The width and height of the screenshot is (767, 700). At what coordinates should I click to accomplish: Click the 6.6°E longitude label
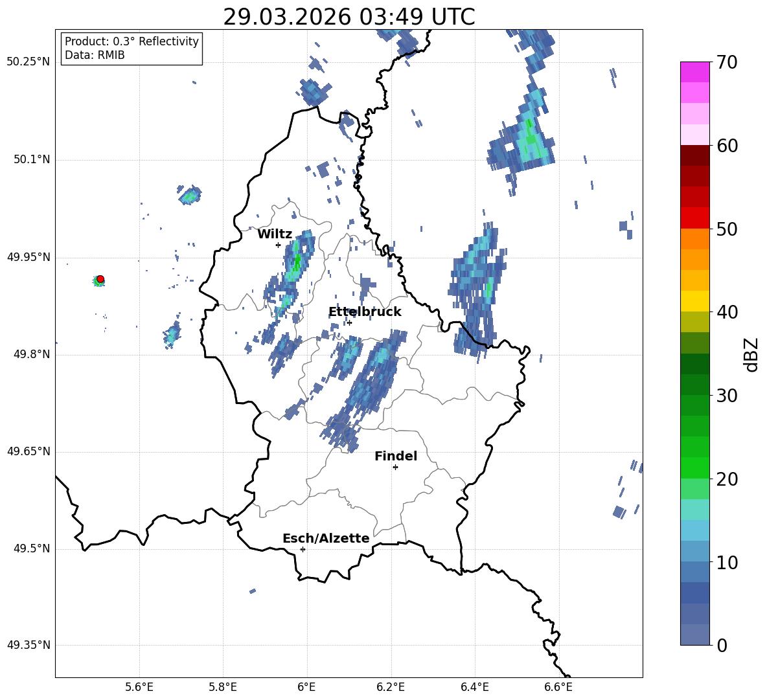tap(558, 688)
